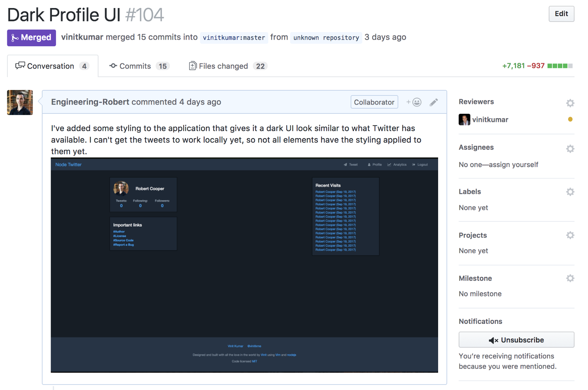Viewport: 588px width, 390px height.
Task: Open the vinitkumar:master branch link
Action: click(234, 37)
